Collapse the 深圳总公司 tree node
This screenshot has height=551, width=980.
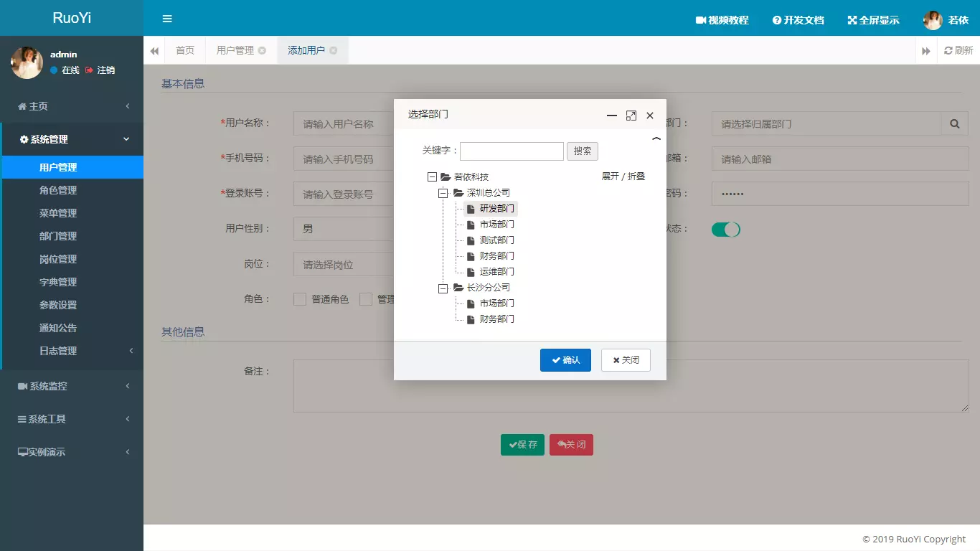click(443, 192)
